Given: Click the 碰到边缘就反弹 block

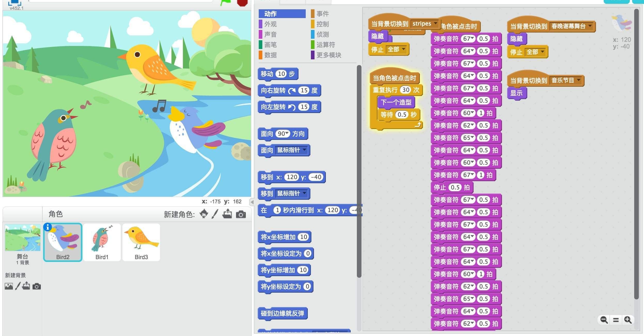Looking at the screenshot, I should pos(282,314).
